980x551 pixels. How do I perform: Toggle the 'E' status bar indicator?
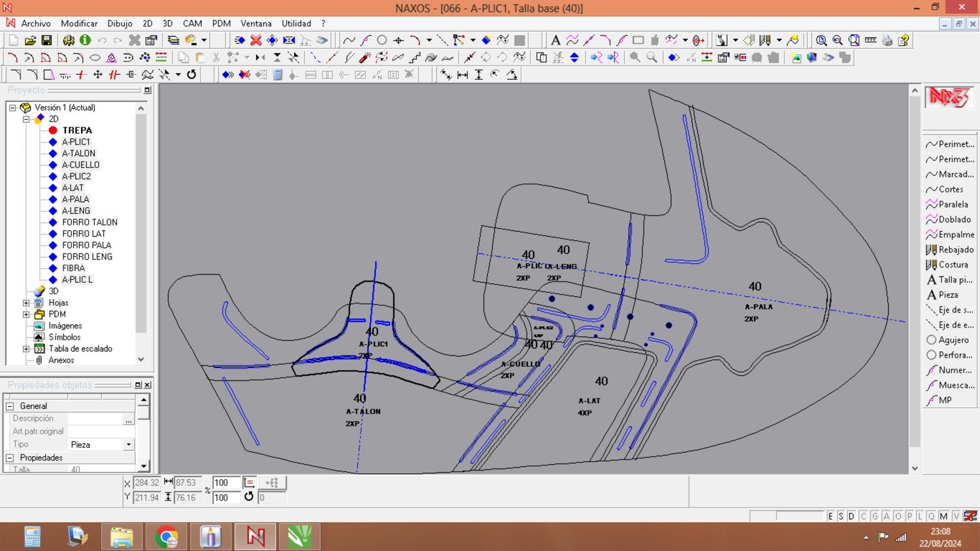(830, 516)
